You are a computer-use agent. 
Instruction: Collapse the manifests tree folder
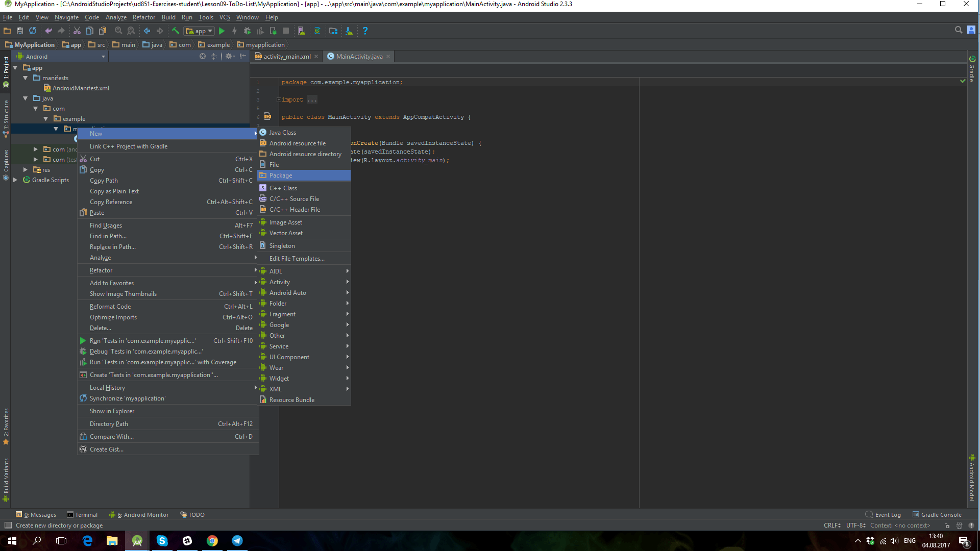pos(26,78)
